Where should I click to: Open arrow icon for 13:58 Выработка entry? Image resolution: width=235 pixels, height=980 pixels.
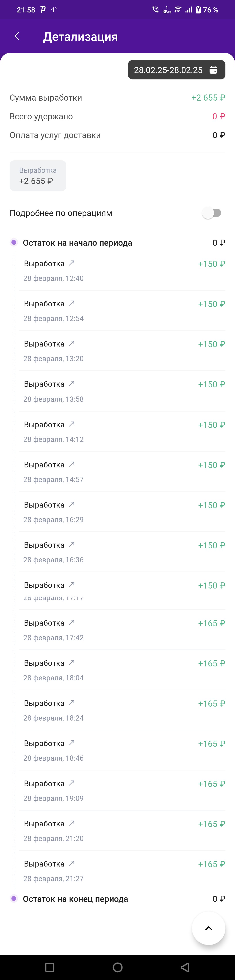71,383
